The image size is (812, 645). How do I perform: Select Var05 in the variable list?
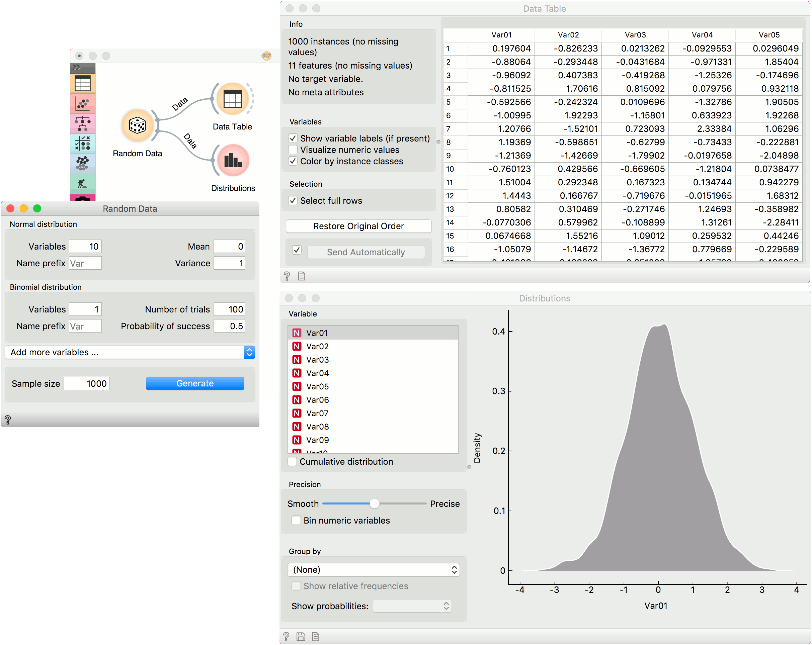(317, 386)
